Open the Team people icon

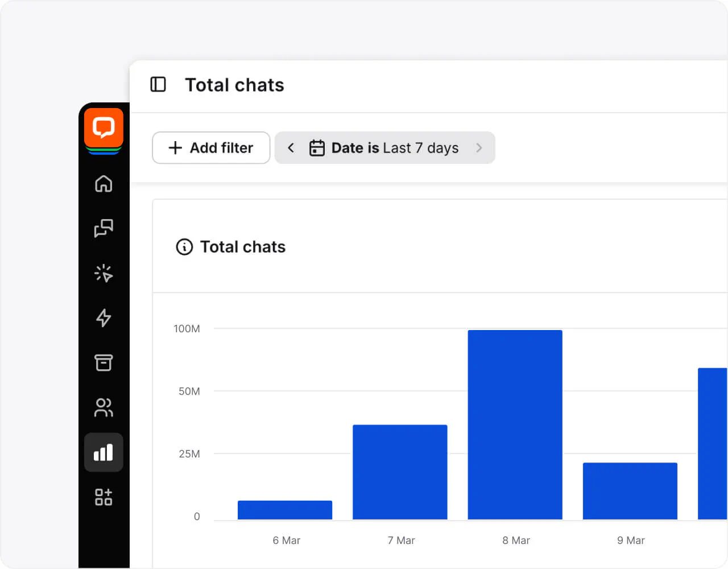[x=104, y=407]
